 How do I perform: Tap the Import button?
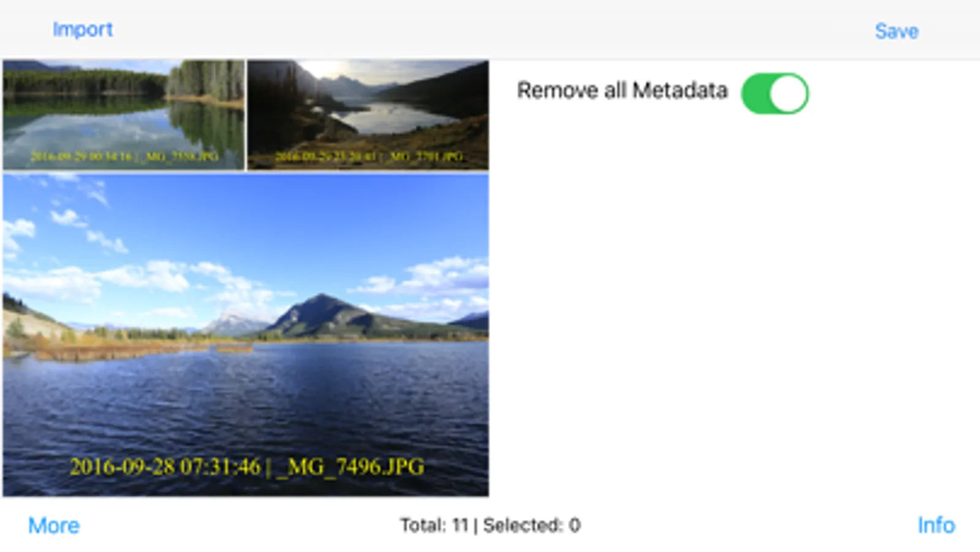coord(83,29)
